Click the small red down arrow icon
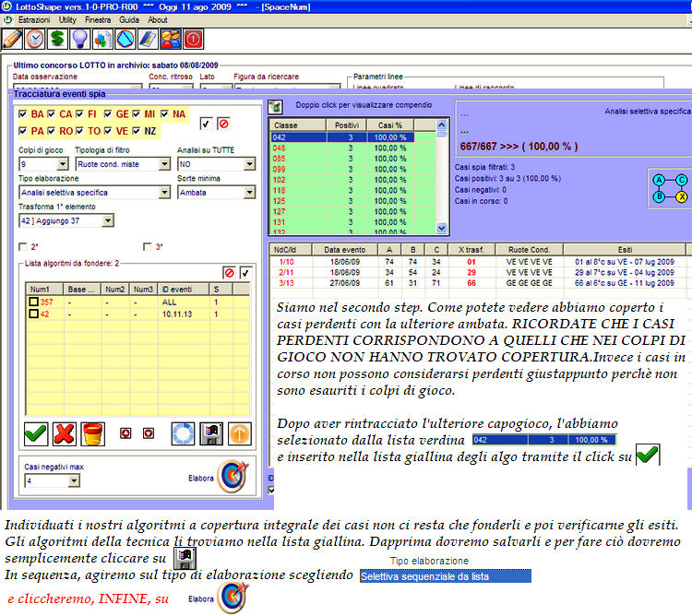Viewport: 692px width, 616px height. click(149, 433)
